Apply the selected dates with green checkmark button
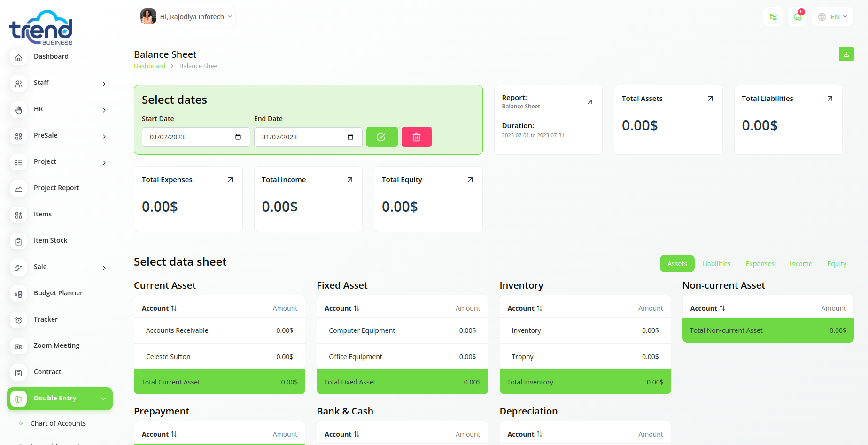Viewport: 868px width, 445px height. (x=381, y=137)
